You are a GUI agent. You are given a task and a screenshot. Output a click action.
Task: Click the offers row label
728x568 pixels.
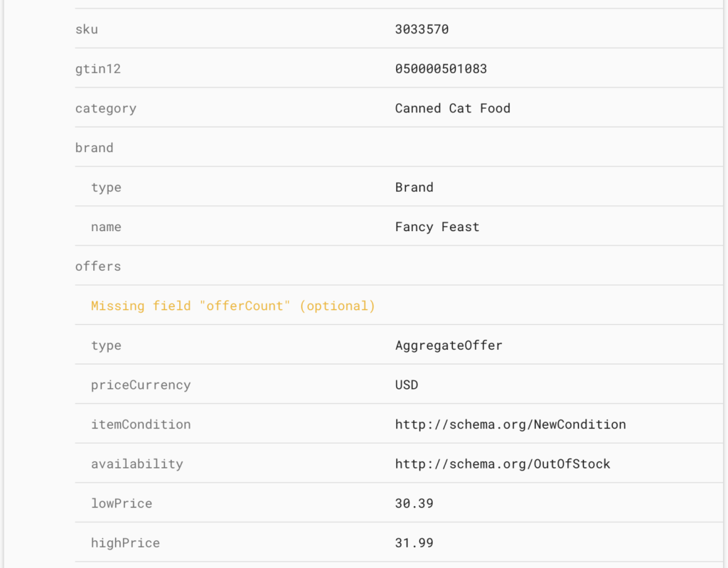coord(98,266)
